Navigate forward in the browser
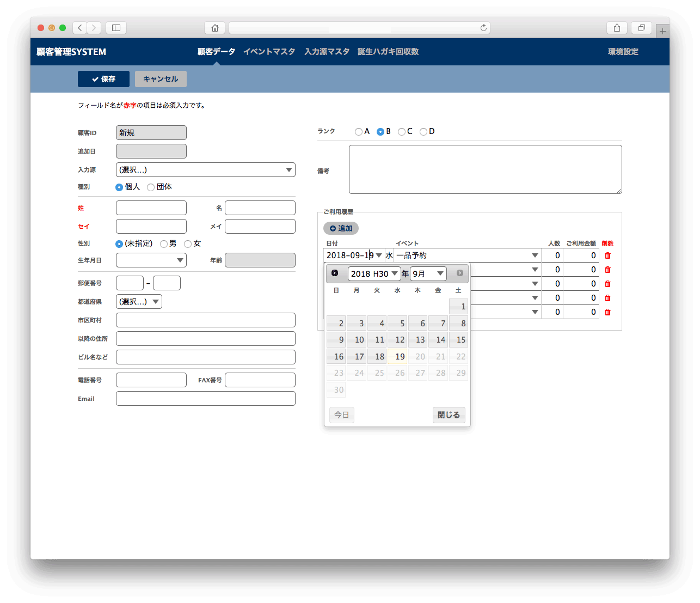Image resolution: width=700 pixels, height=603 pixels. (x=94, y=28)
